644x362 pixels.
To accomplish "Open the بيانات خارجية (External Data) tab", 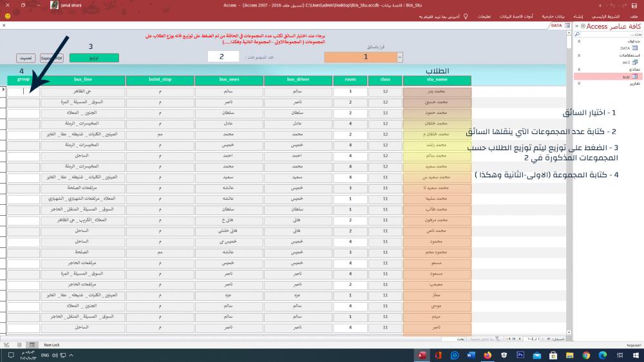I will pos(553,17).
